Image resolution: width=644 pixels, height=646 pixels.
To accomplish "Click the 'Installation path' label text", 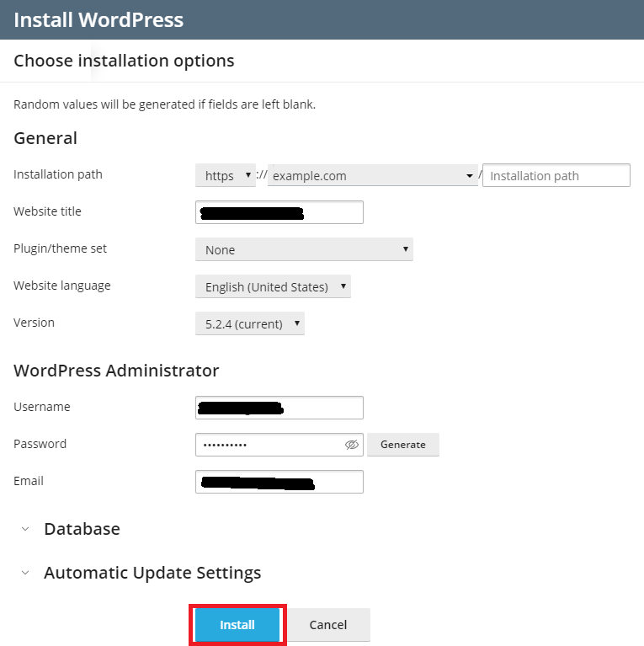I will pyautogui.click(x=57, y=174).
